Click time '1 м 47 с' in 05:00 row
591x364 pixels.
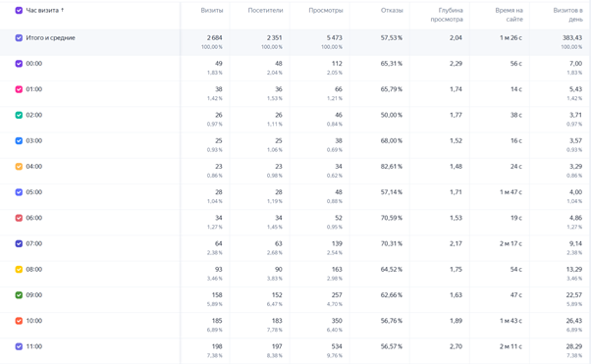510,192
